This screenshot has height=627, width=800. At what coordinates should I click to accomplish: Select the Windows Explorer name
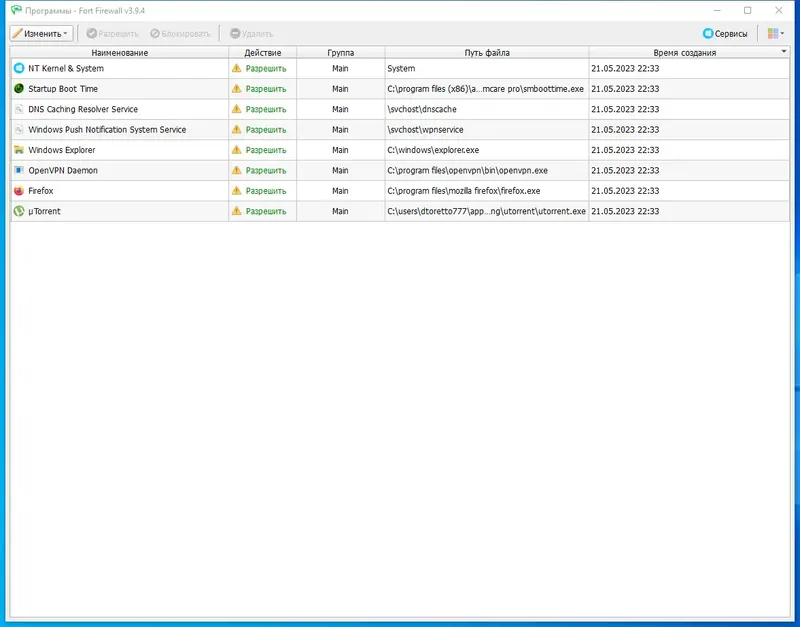[62, 150]
